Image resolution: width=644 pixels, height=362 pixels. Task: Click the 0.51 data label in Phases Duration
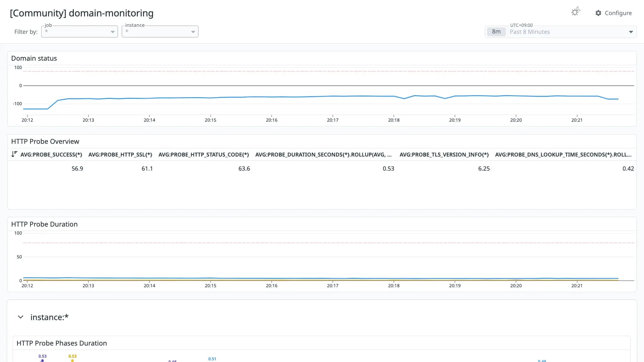click(x=212, y=359)
